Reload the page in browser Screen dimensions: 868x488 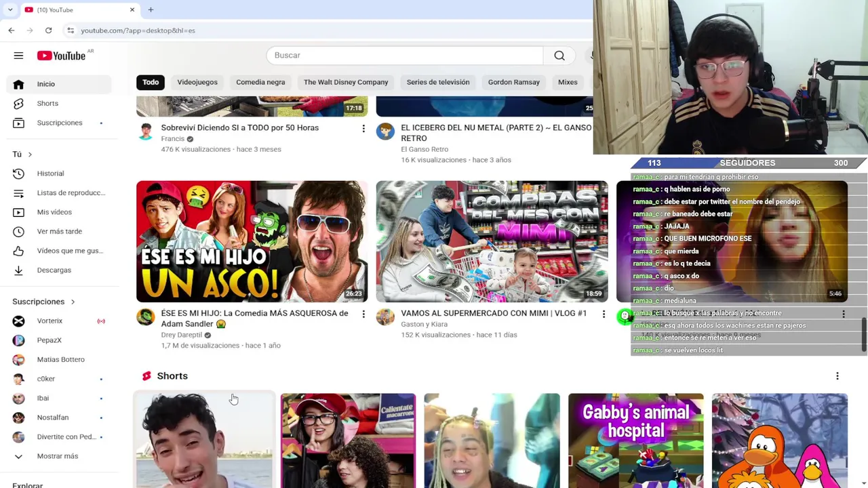pyautogui.click(x=48, y=30)
